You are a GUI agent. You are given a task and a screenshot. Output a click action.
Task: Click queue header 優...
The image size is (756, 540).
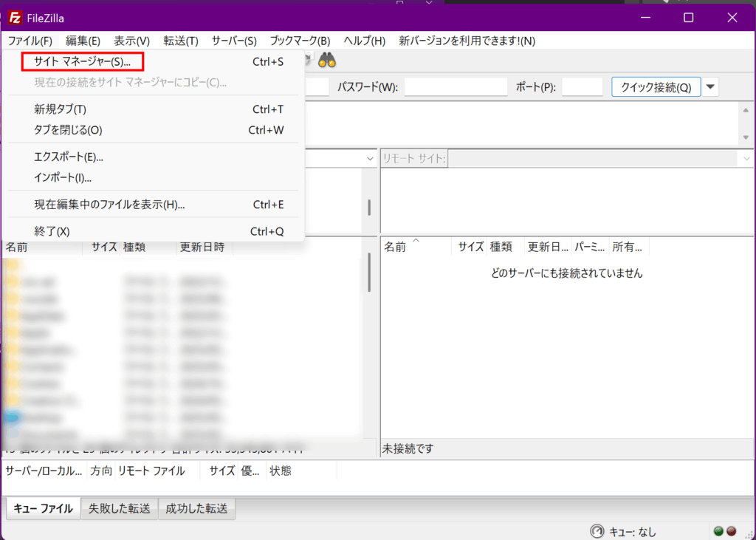click(252, 471)
